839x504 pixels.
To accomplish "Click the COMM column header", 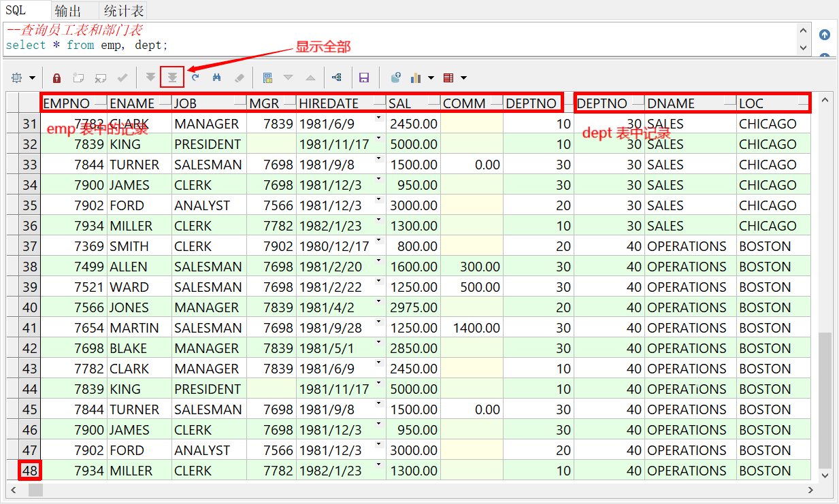I will click(472, 103).
